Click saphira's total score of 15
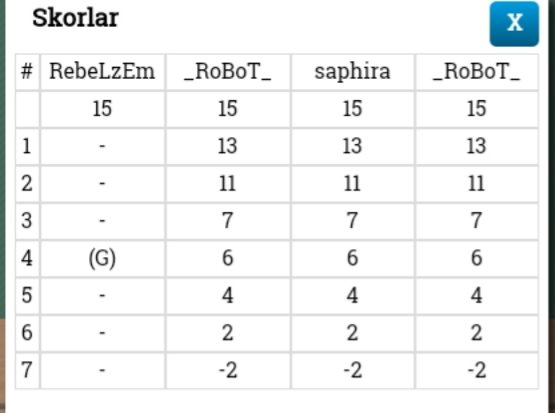The image size is (555, 413). tap(353, 109)
